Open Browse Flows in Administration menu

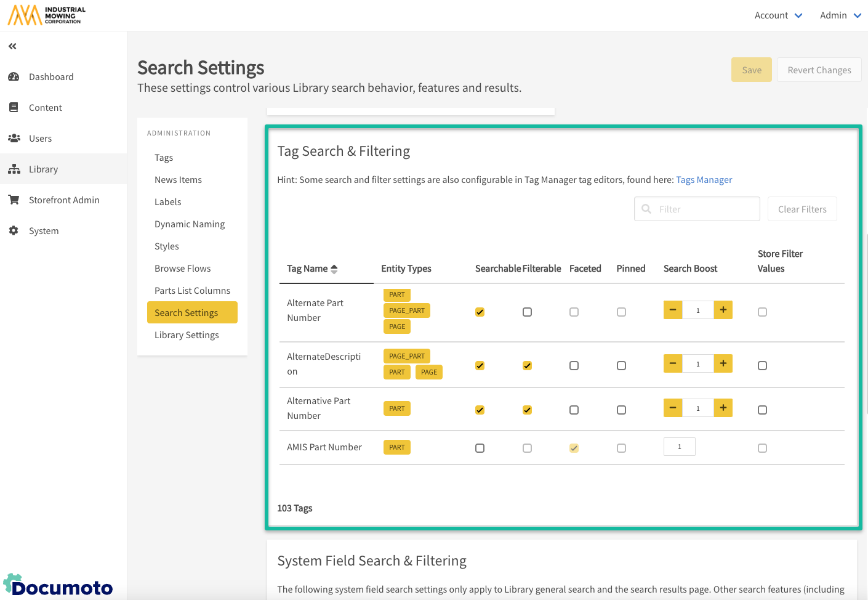point(183,269)
